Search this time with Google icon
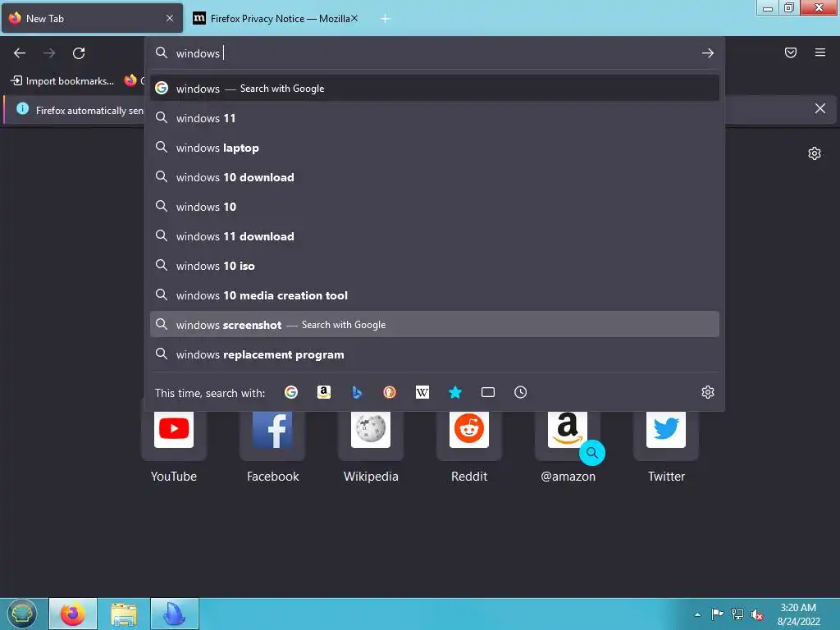Viewport: 840px width, 630px height. coord(291,392)
